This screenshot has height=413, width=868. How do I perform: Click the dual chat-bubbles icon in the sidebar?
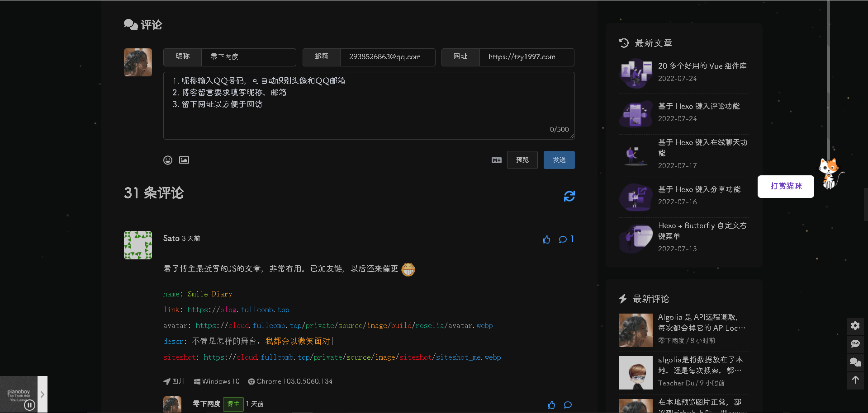[x=855, y=362]
